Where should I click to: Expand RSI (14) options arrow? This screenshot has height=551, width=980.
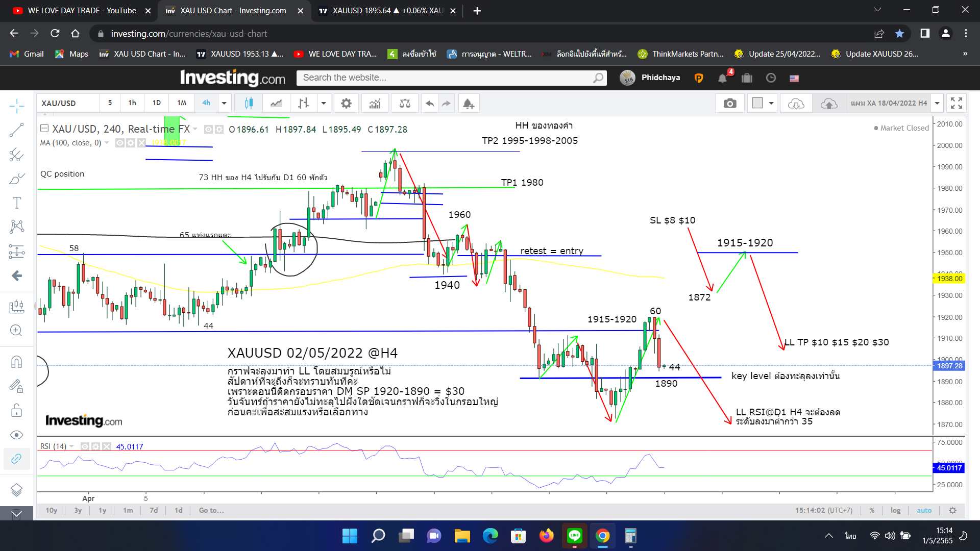[71, 446]
